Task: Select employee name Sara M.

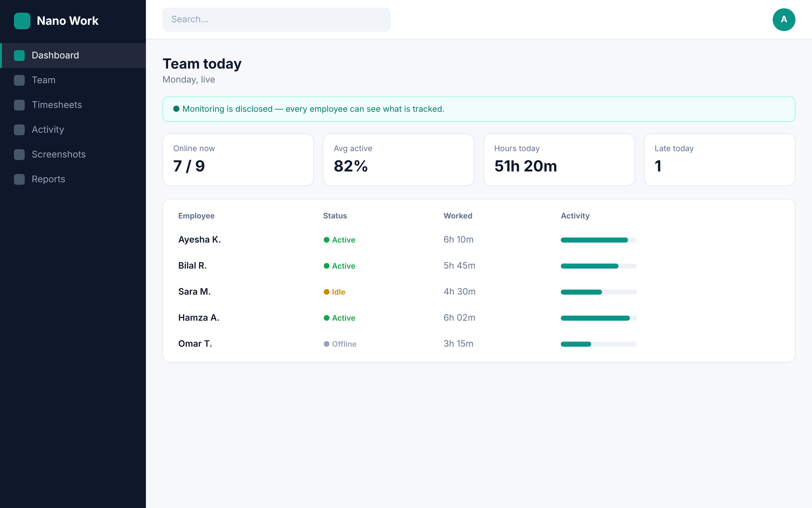Action: pyautogui.click(x=194, y=292)
